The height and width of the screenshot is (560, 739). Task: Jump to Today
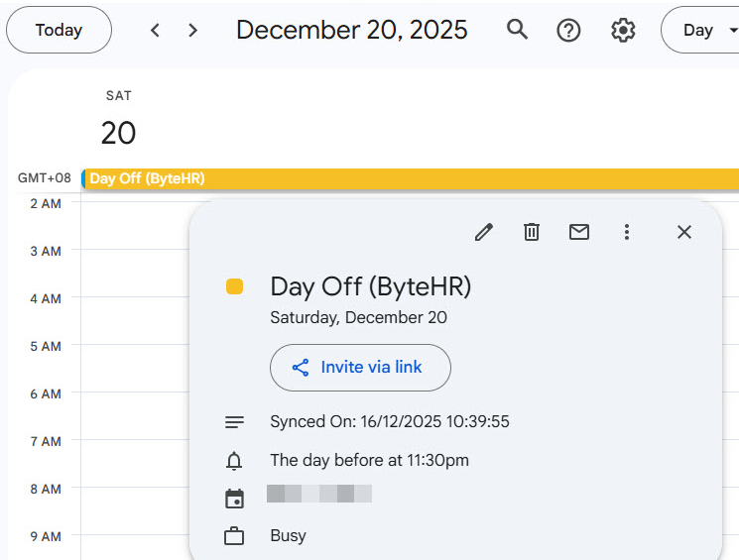tap(59, 30)
